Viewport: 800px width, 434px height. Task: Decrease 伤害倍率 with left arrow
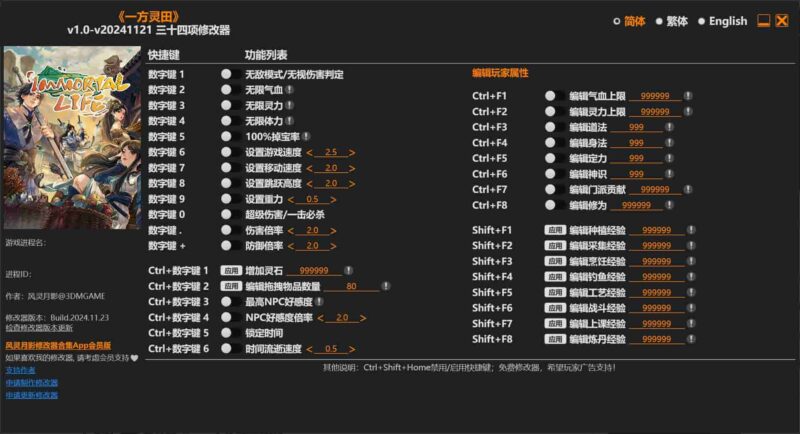pyautogui.click(x=290, y=231)
